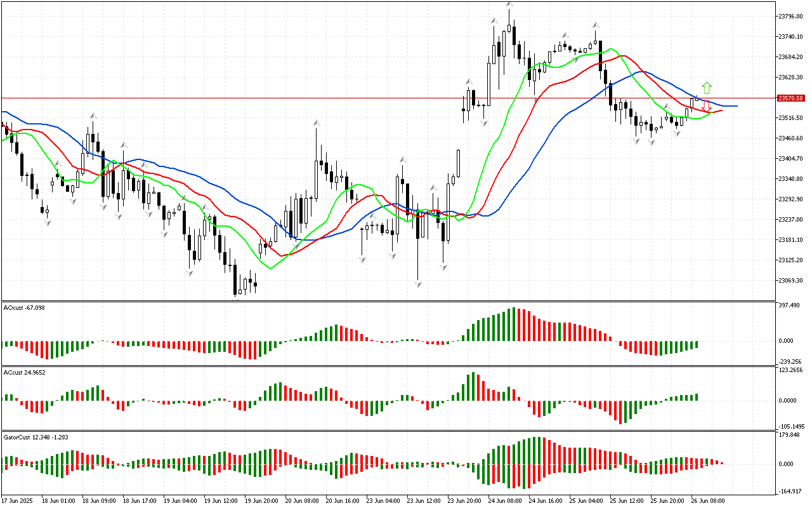Click the 24 Jun 08:00 time label
The width and height of the screenshot is (812, 508).
click(x=504, y=501)
